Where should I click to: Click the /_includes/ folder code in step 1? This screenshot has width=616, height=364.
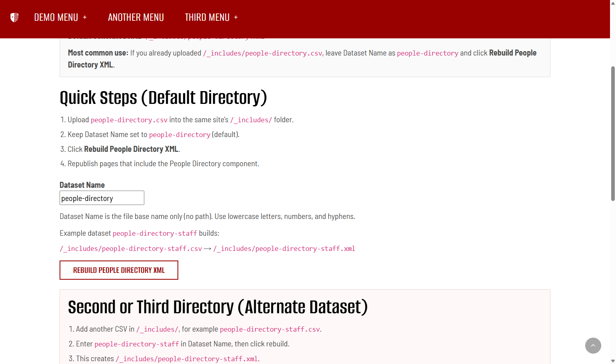pyautogui.click(x=251, y=120)
